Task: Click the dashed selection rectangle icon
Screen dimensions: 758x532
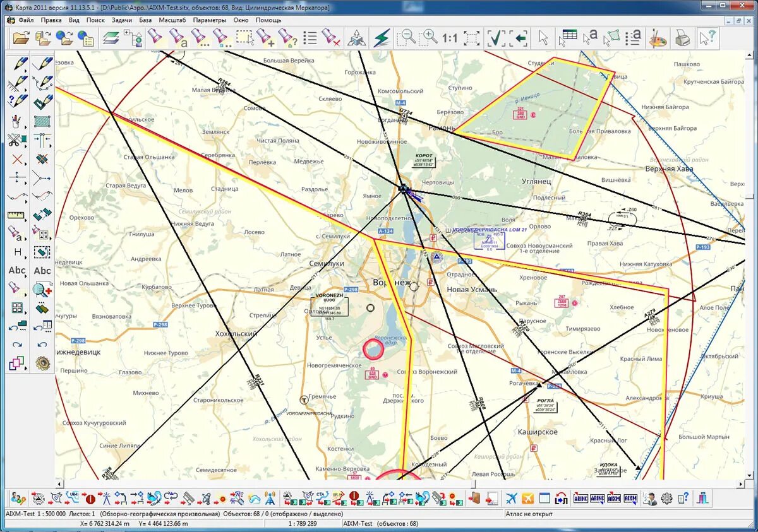Action: coord(244,38)
